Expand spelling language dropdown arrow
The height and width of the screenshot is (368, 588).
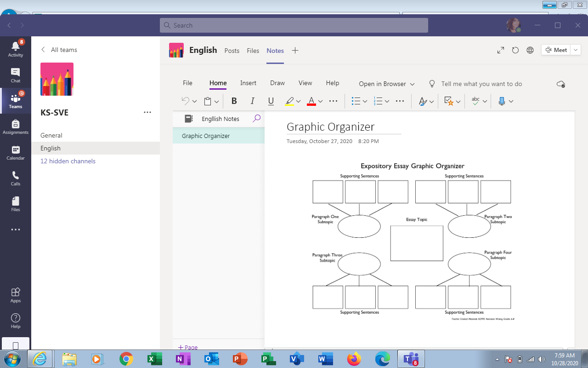point(484,102)
